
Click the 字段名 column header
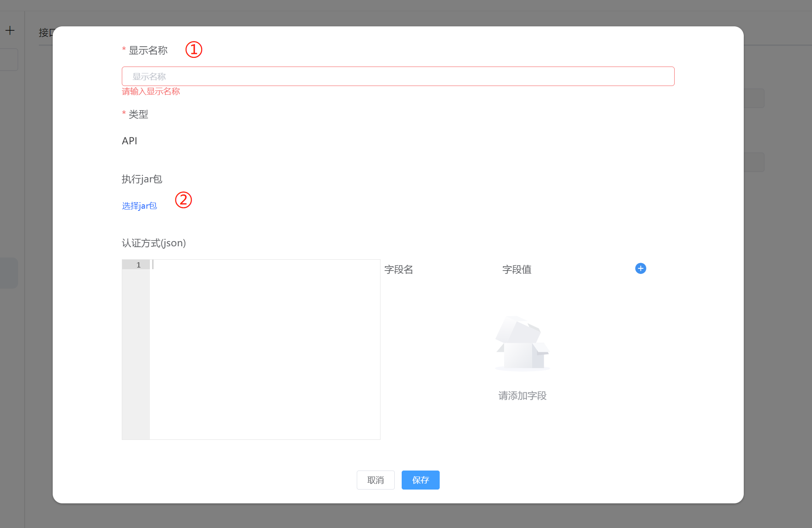tap(399, 270)
